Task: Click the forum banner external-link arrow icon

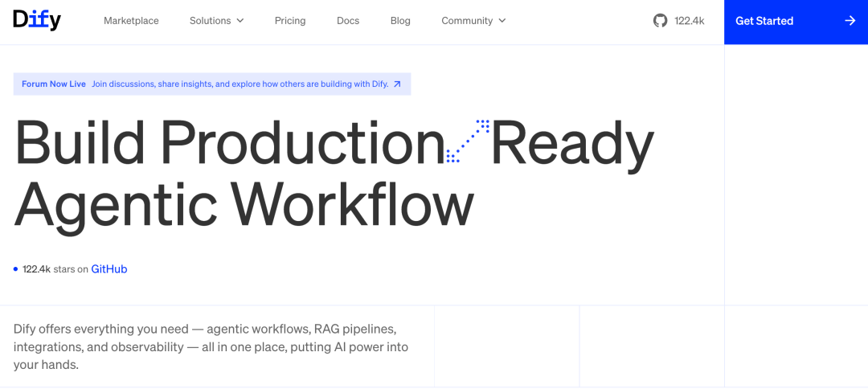Action: [397, 84]
